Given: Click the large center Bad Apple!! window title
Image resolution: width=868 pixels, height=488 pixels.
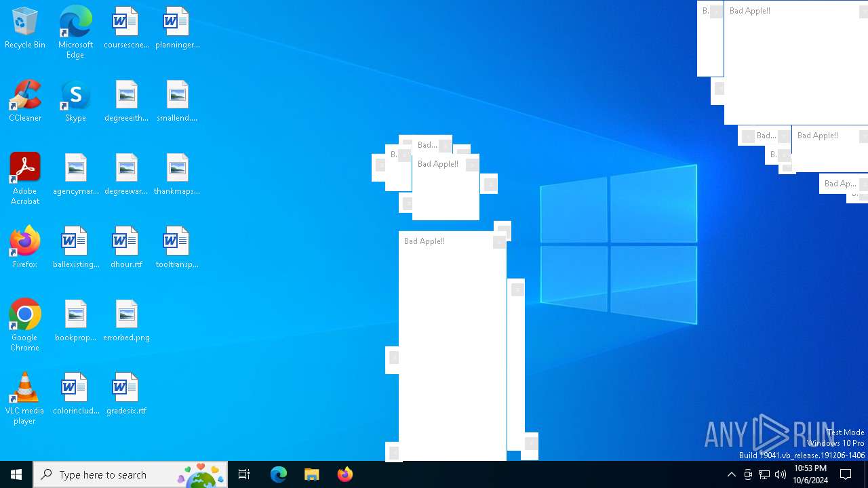Looking at the screenshot, I should 425,241.
